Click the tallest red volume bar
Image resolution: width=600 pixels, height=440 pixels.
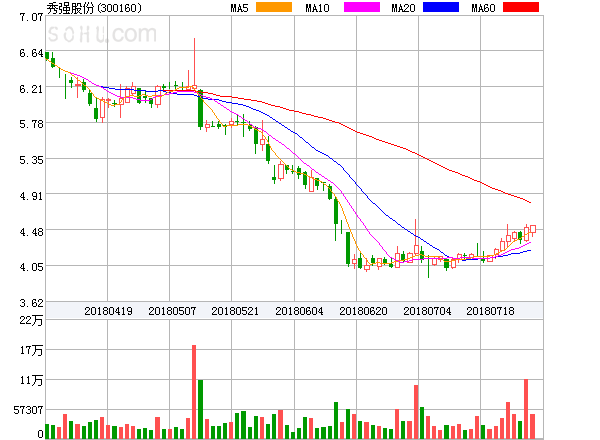pyautogui.click(x=194, y=392)
